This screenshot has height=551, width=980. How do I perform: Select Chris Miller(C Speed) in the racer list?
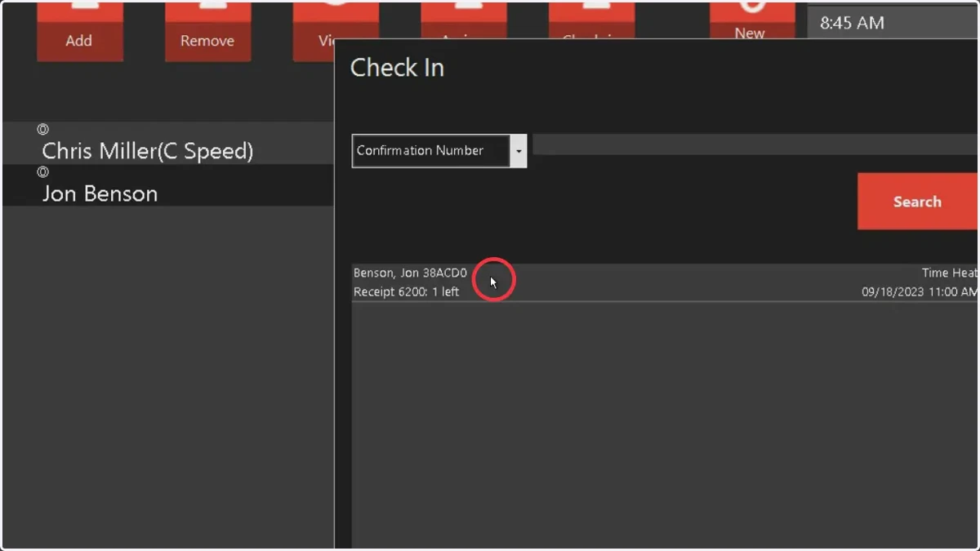click(168, 144)
